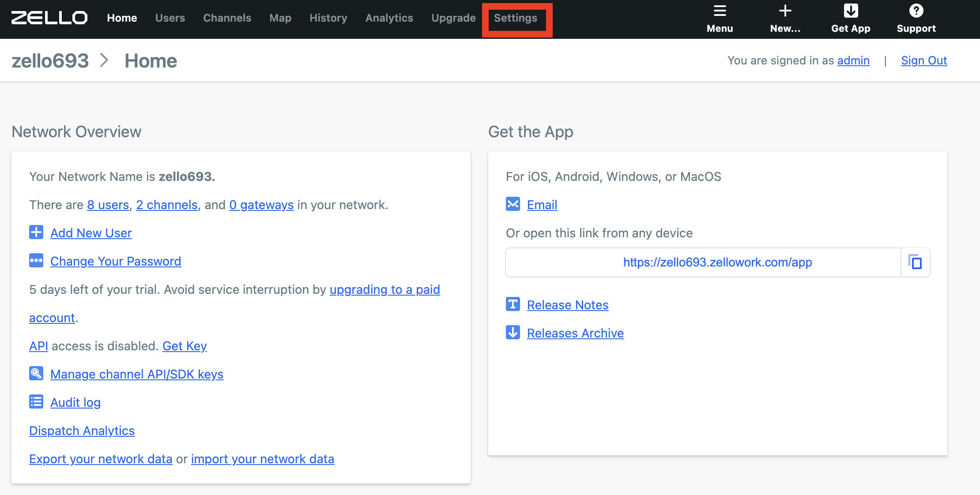
Task: Open the zello693.zellowork.com/app URL
Action: point(717,262)
